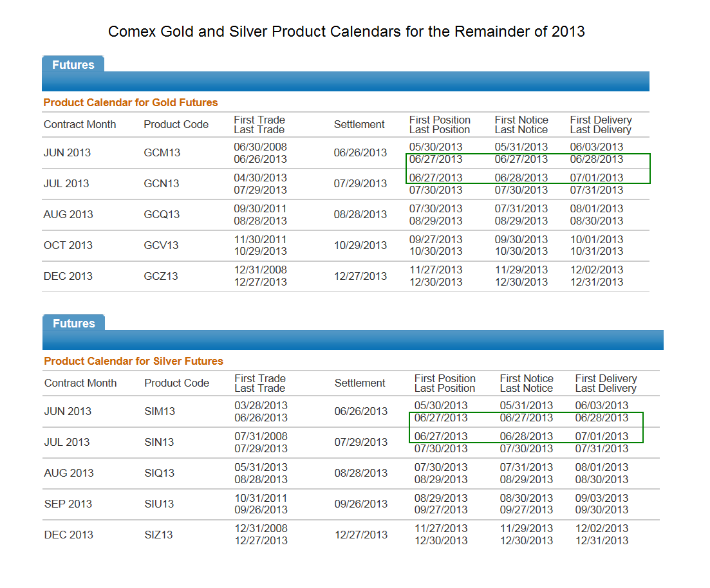Select the GCV13 product code
The height and width of the screenshot is (588, 710).
(x=161, y=245)
